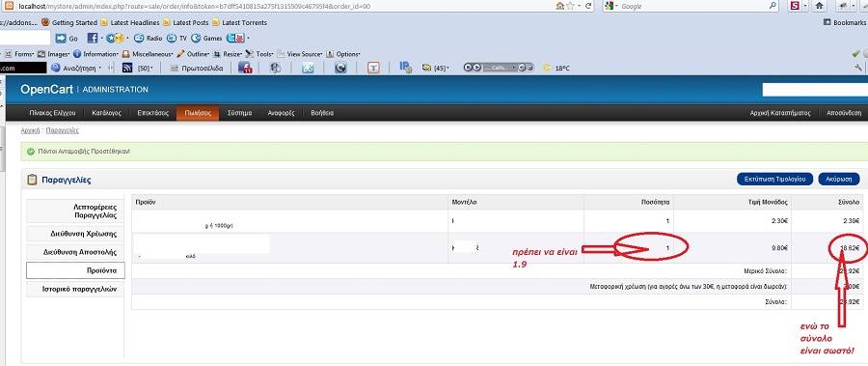Select the Διεύθυνση Αποστολής tab

pos(75,252)
